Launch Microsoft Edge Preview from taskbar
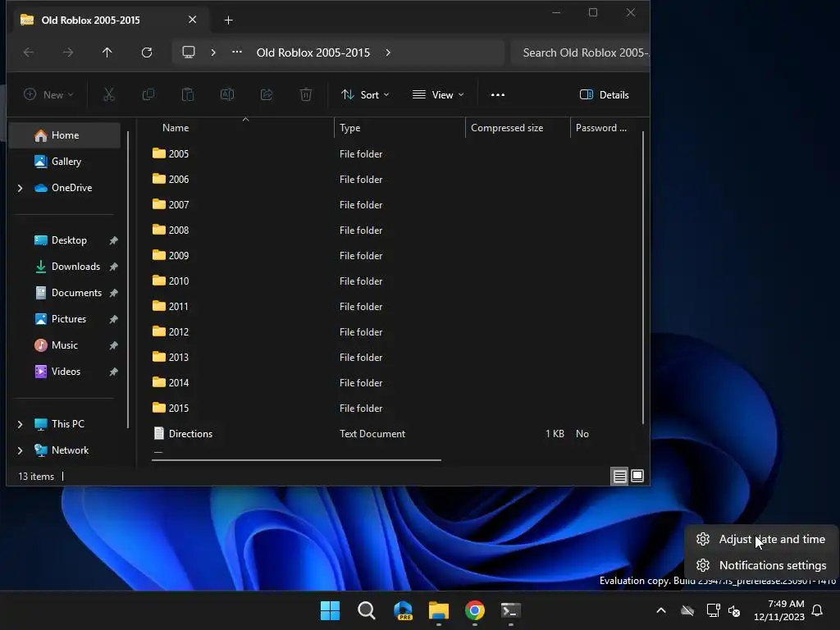Image resolution: width=840 pixels, height=630 pixels. pyautogui.click(x=403, y=610)
